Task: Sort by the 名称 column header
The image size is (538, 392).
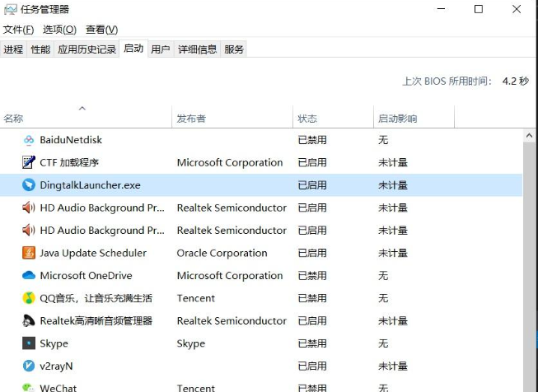Action: [x=86, y=117]
